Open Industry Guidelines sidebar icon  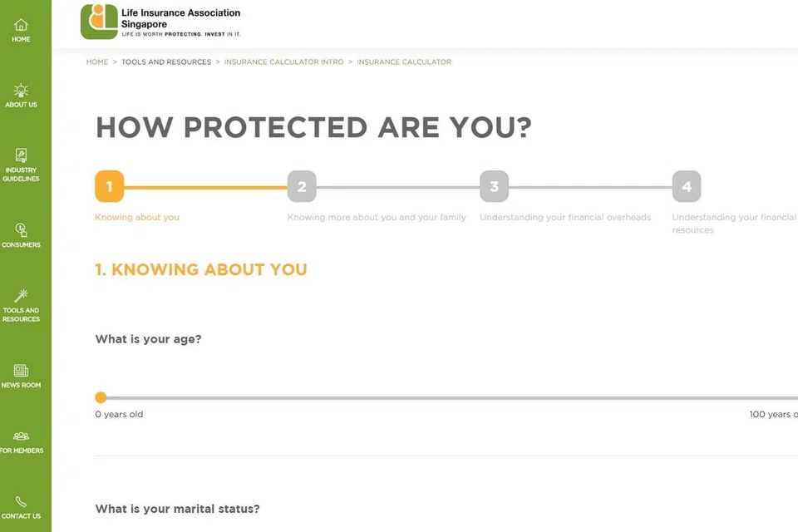pos(21,155)
